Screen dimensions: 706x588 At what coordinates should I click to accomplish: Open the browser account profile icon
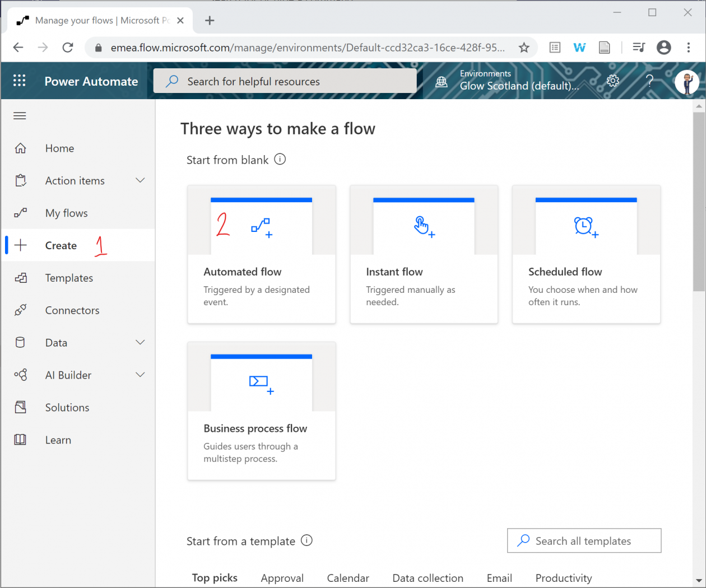(664, 48)
